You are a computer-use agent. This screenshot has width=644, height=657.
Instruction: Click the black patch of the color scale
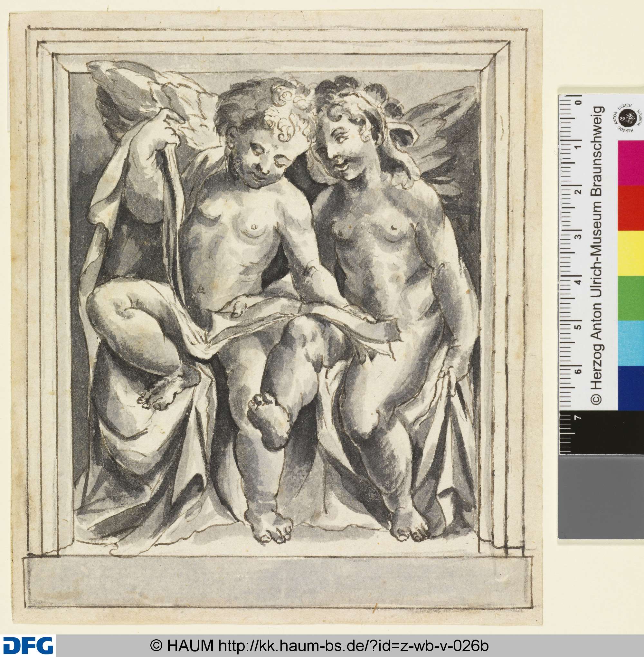click(601, 433)
